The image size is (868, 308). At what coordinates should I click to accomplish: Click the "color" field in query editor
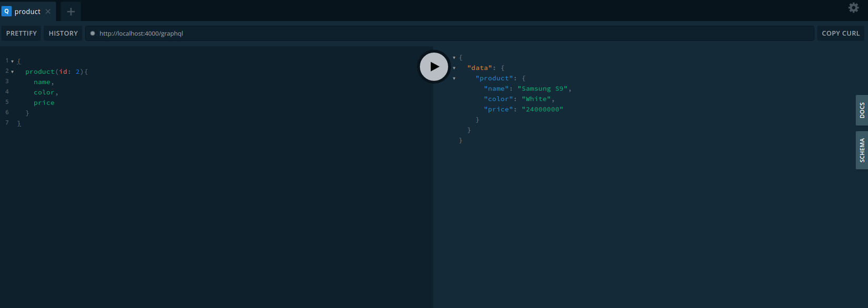click(x=44, y=92)
